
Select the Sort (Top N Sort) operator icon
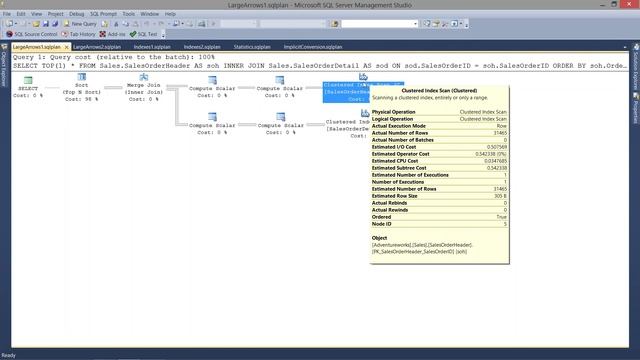tap(82, 77)
